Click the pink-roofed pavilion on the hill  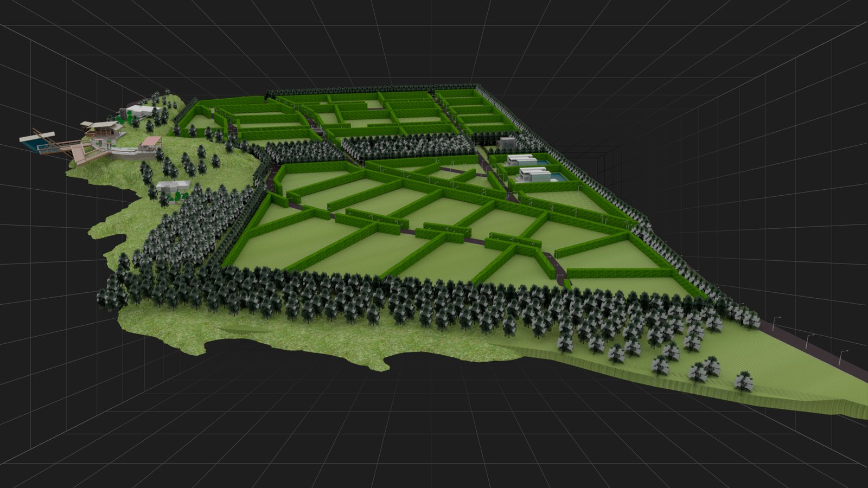coord(150,143)
